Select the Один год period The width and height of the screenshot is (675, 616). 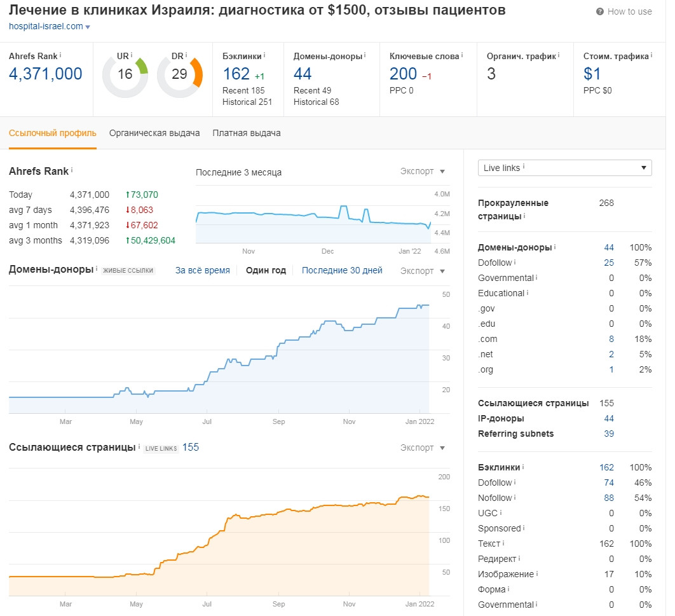coord(266,270)
